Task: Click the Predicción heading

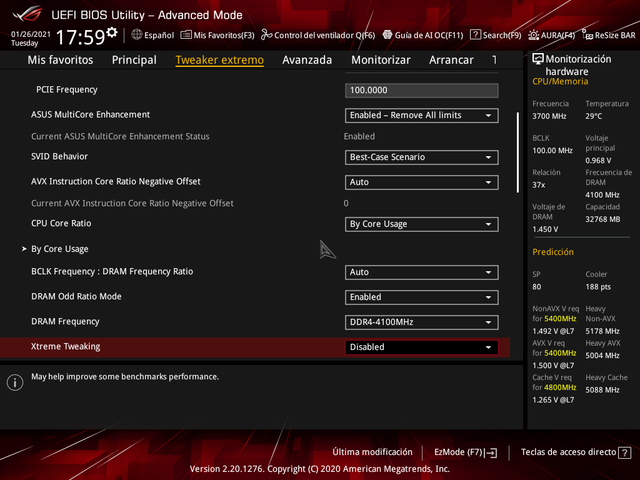Action: [553, 252]
